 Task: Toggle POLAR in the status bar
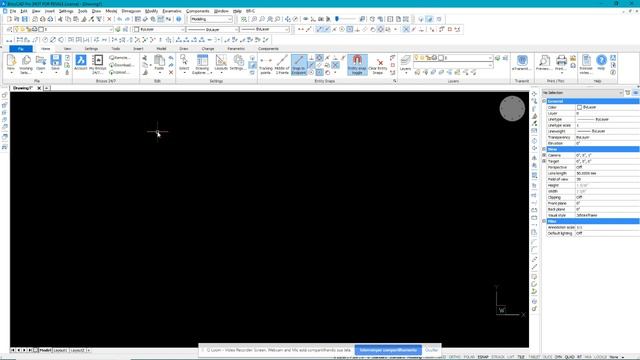[x=469, y=357]
